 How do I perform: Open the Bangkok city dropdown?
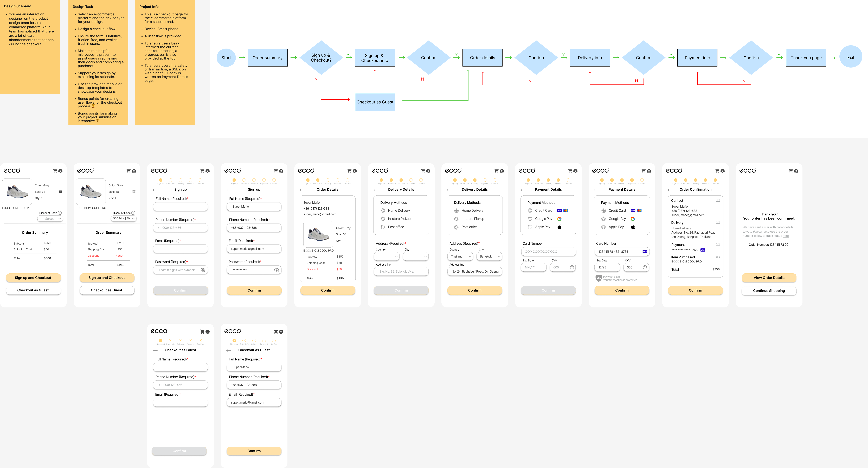click(x=490, y=256)
